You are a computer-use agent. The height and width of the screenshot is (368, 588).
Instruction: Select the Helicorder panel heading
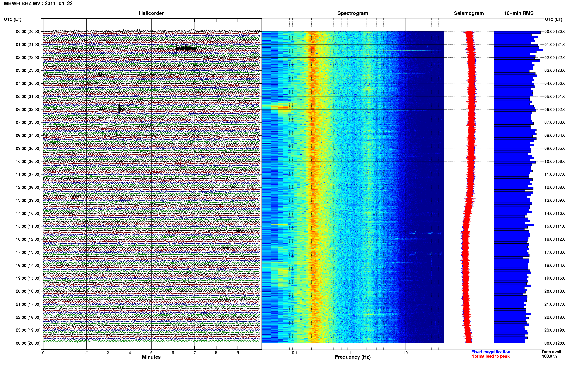tap(151, 13)
